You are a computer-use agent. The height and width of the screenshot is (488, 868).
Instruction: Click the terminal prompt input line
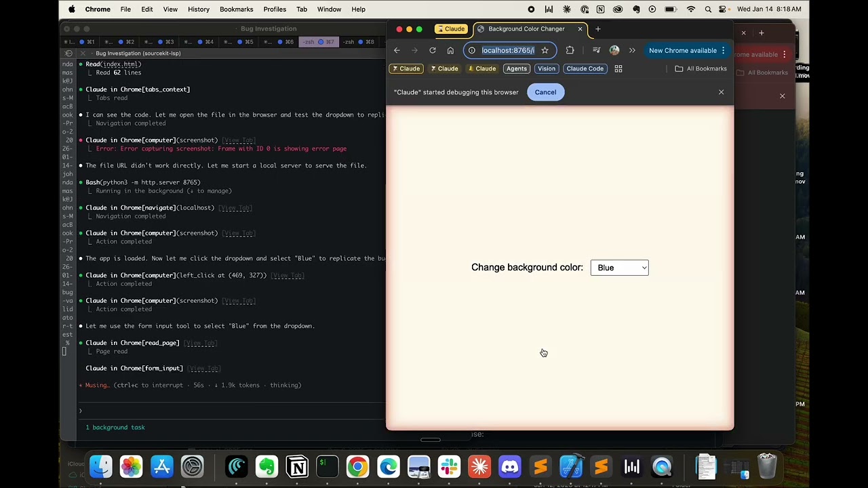[231, 411]
